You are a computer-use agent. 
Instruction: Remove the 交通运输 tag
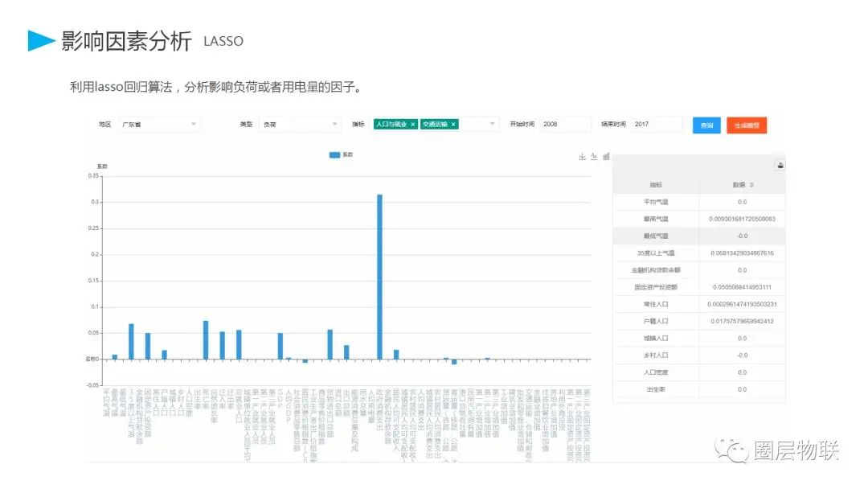point(453,125)
